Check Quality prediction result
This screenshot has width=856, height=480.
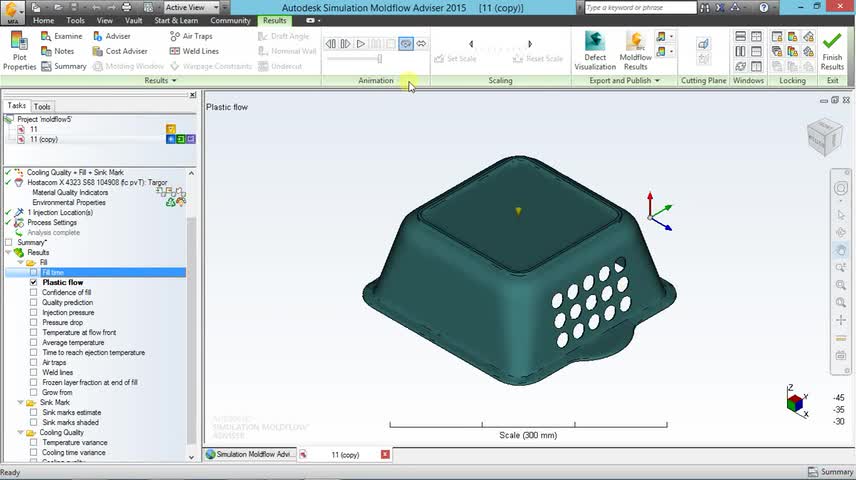[x=34, y=303]
